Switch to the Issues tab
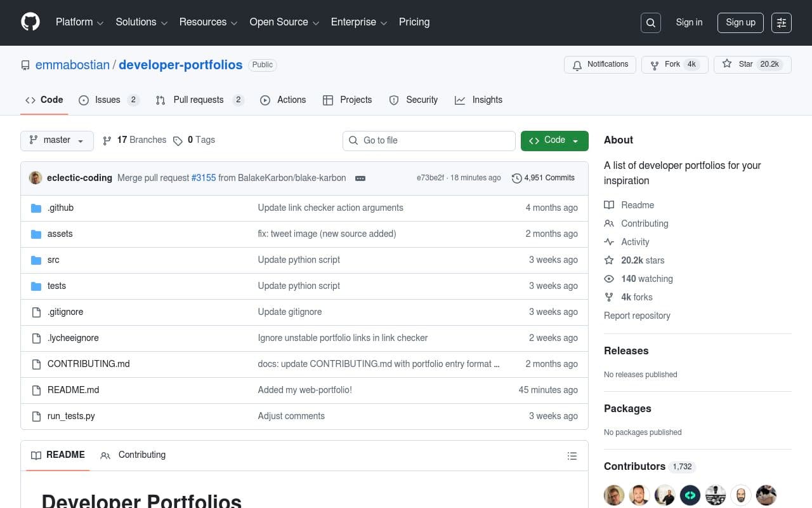The width and height of the screenshot is (812, 508). click(108, 100)
